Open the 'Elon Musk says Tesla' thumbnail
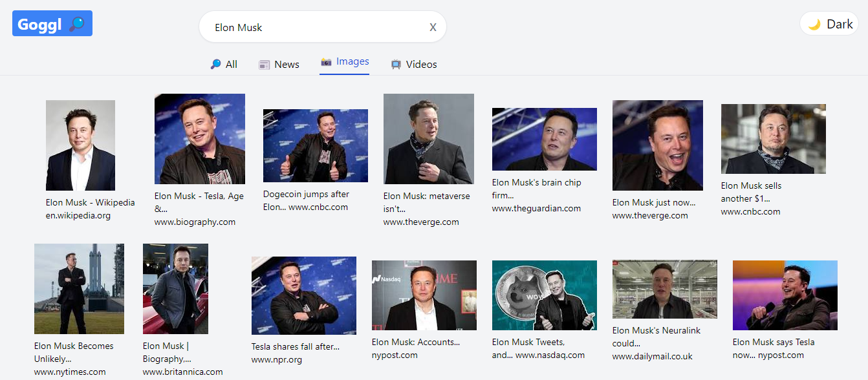The image size is (868, 380). 785,295
